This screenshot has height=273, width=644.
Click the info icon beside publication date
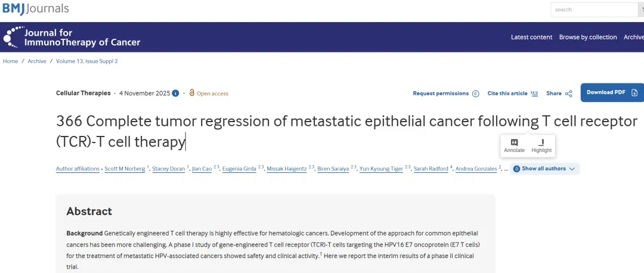pos(175,93)
